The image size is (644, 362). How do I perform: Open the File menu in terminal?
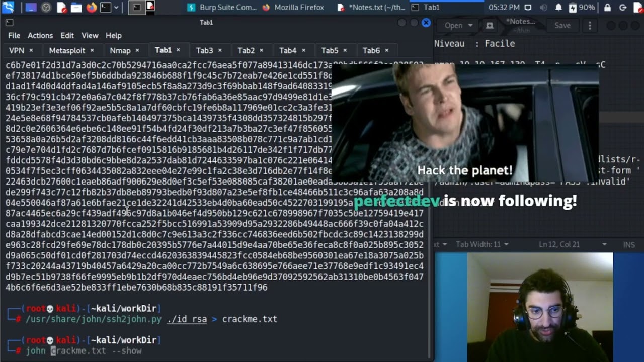[x=14, y=35]
